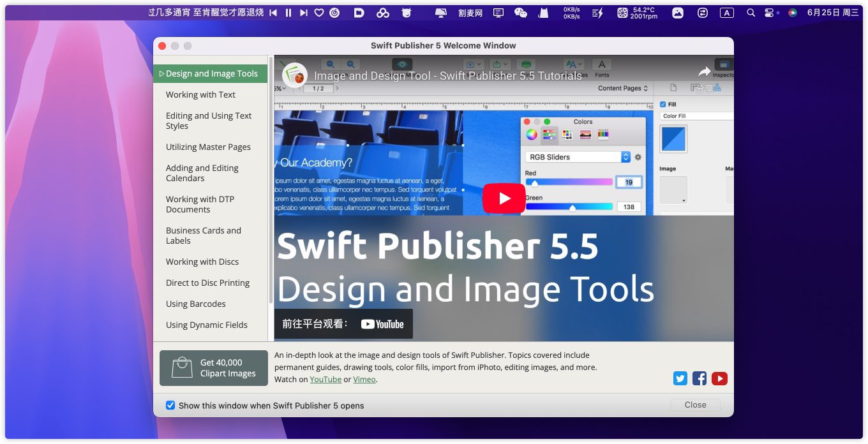Click the network speed KB/s indicator

point(571,13)
